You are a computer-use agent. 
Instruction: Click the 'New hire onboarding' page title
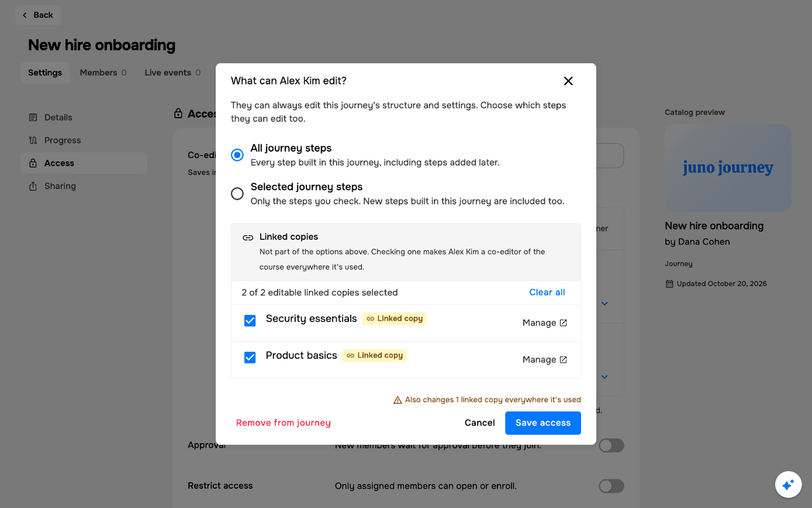(101, 45)
